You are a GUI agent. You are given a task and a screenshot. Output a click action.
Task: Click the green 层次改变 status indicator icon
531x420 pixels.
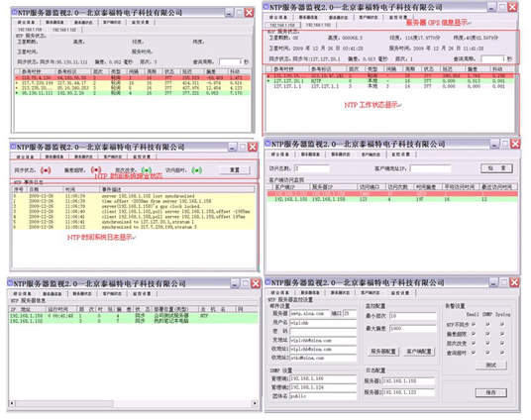(147, 170)
